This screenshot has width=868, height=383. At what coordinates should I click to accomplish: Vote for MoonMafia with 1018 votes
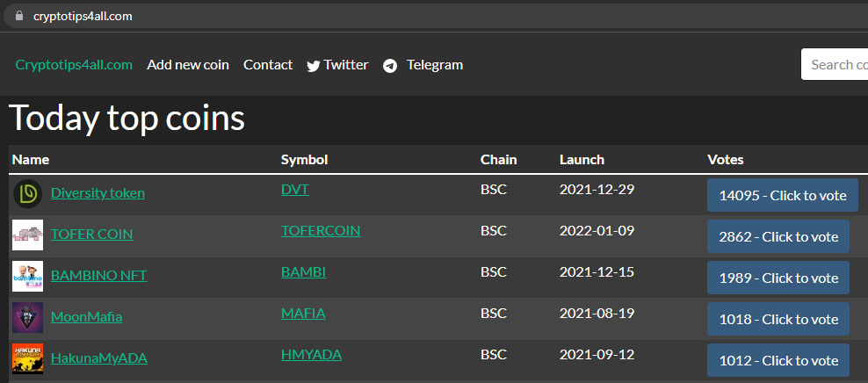click(x=778, y=319)
